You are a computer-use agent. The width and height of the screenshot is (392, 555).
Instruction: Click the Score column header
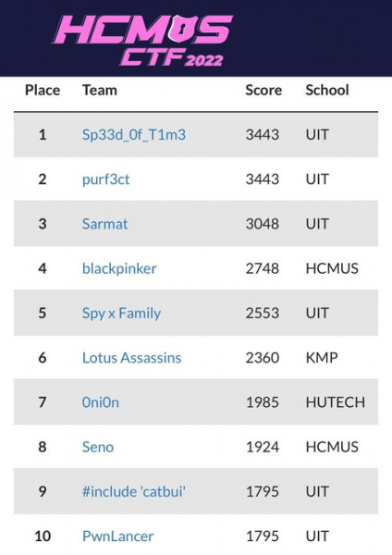point(263,91)
